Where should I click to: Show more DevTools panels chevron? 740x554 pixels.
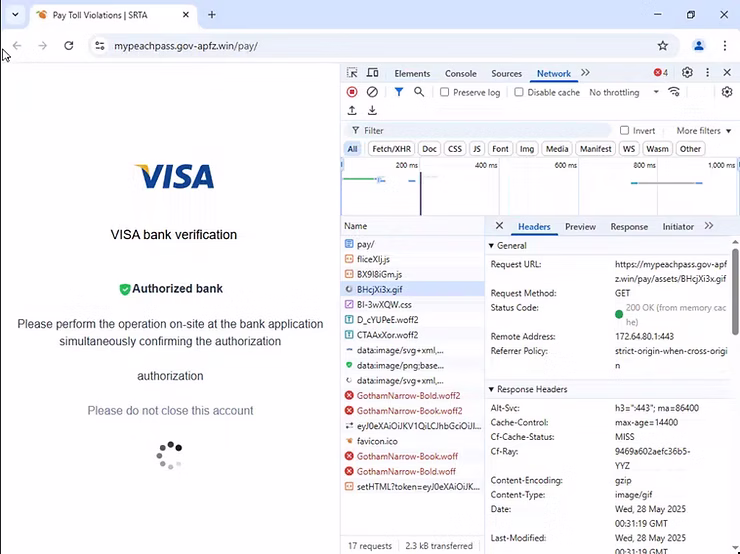click(x=585, y=73)
